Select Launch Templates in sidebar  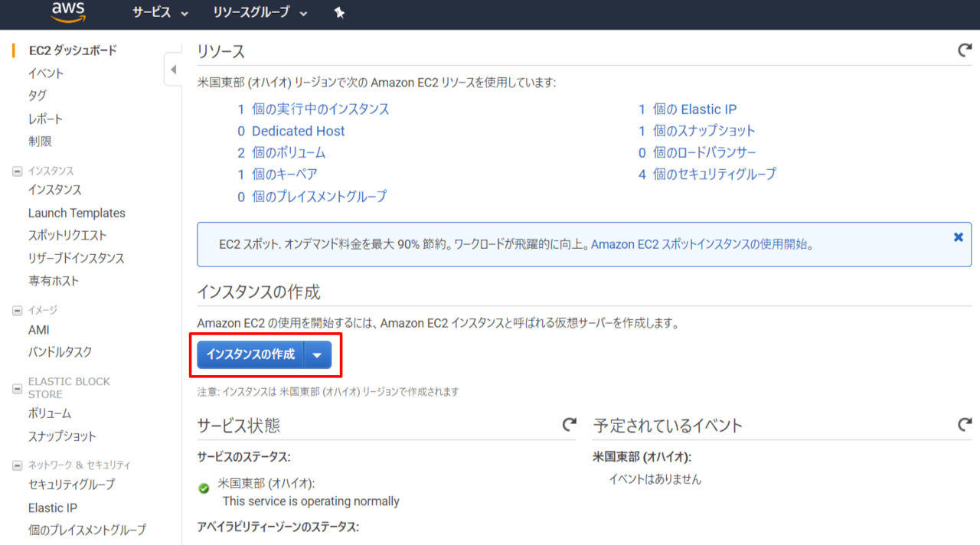coord(77,213)
